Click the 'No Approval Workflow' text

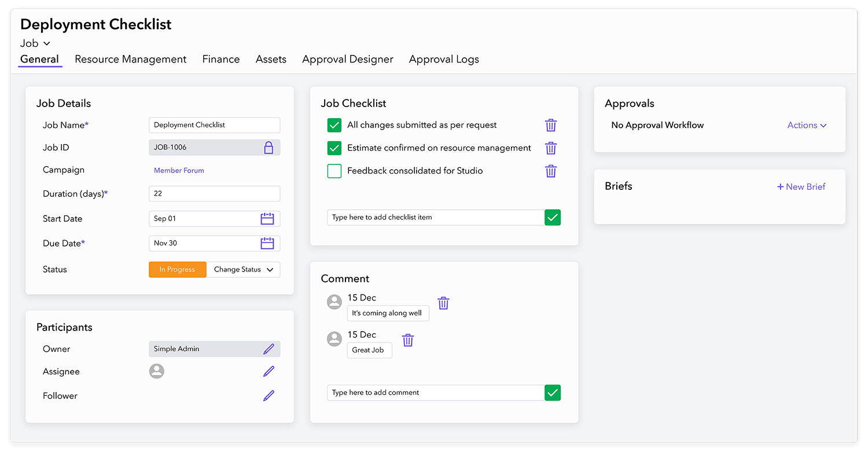pyautogui.click(x=657, y=125)
